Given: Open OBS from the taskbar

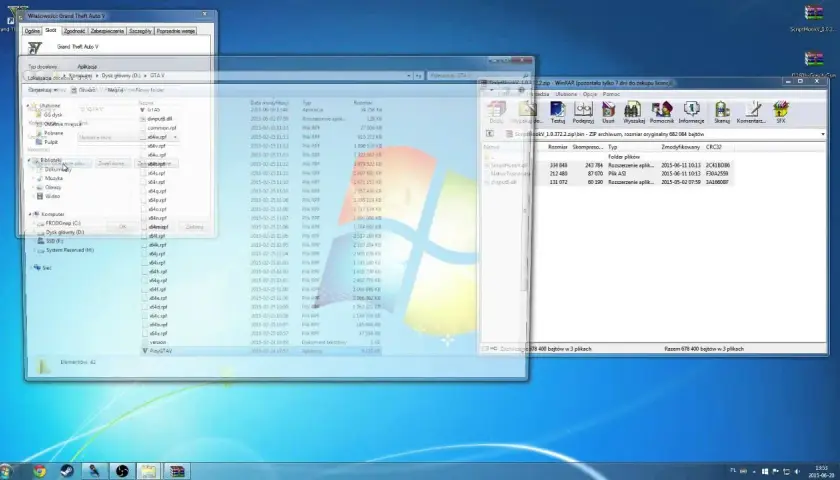Looking at the screenshot, I should (x=122, y=471).
